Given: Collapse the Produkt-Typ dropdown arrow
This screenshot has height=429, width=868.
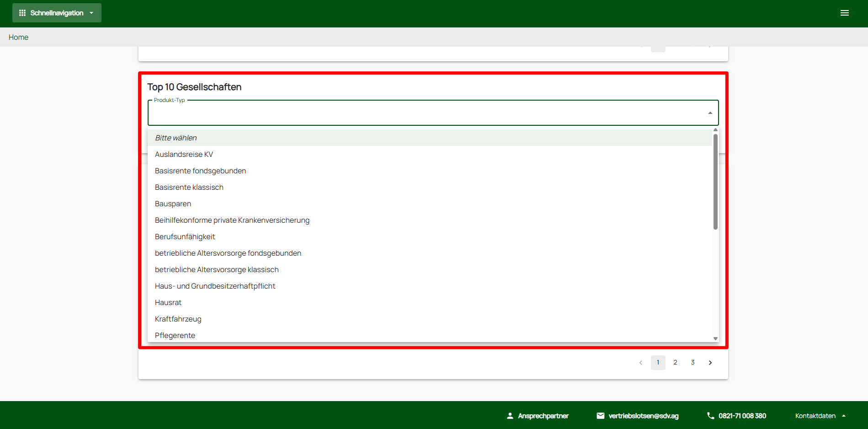Looking at the screenshot, I should coord(710,113).
